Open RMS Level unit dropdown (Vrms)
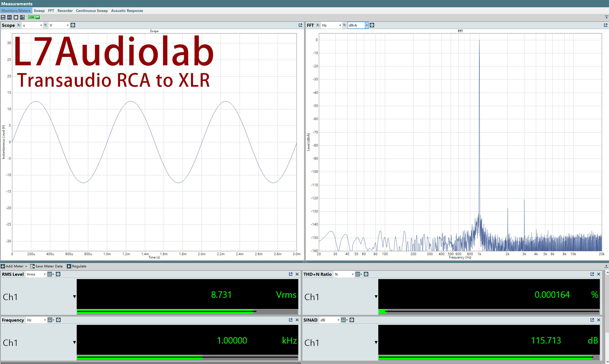This screenshot has width=609, height=364. (36, 274)
